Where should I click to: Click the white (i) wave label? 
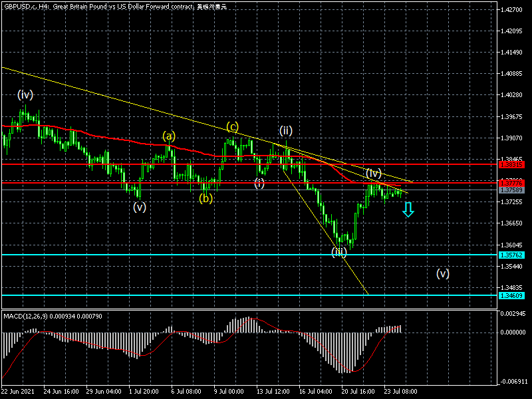point(259,183)
